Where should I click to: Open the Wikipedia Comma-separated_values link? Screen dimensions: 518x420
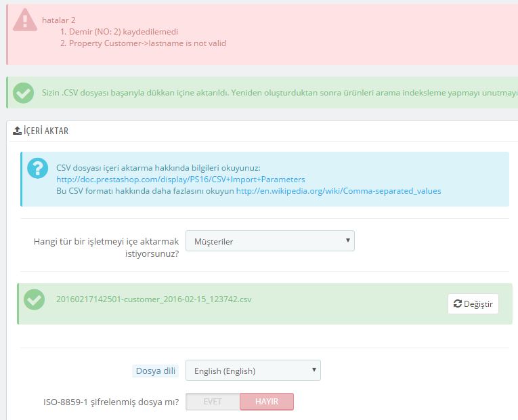tap(339, 191)
